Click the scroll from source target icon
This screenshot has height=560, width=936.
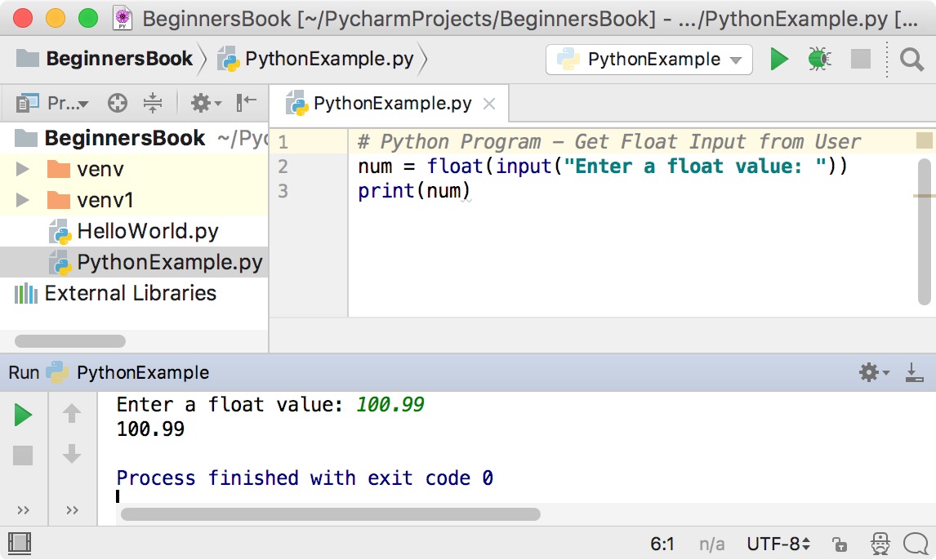pyautogui.click(x=118, y=103)
